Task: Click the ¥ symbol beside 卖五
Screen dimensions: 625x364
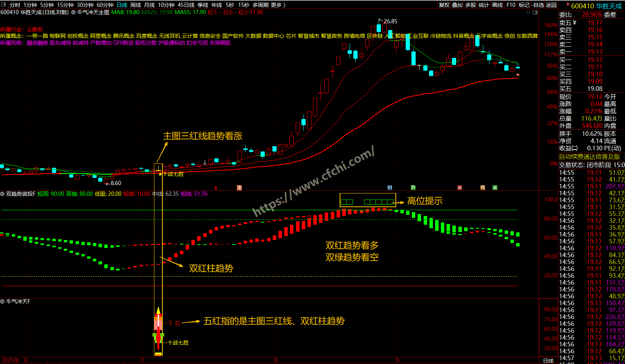Action: pyautogui.click(x=575, y=23)
